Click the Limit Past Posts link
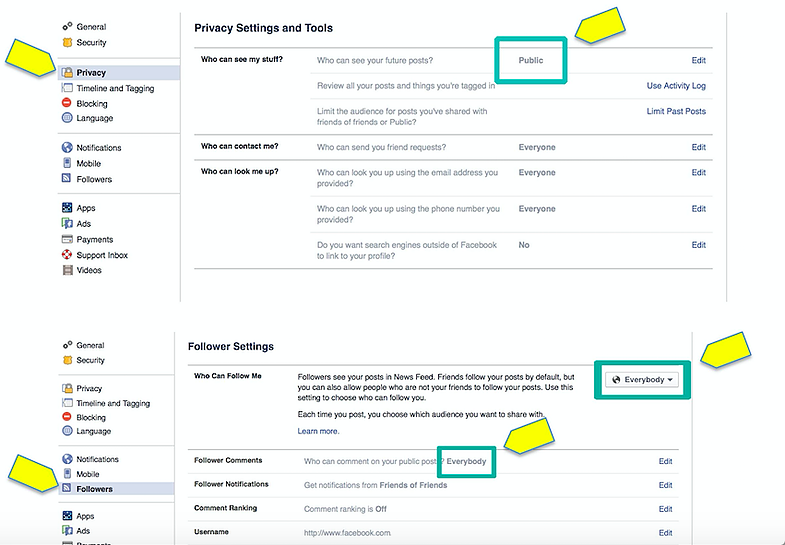The width and height of the screenshot is (785, 545). [676, 112]
